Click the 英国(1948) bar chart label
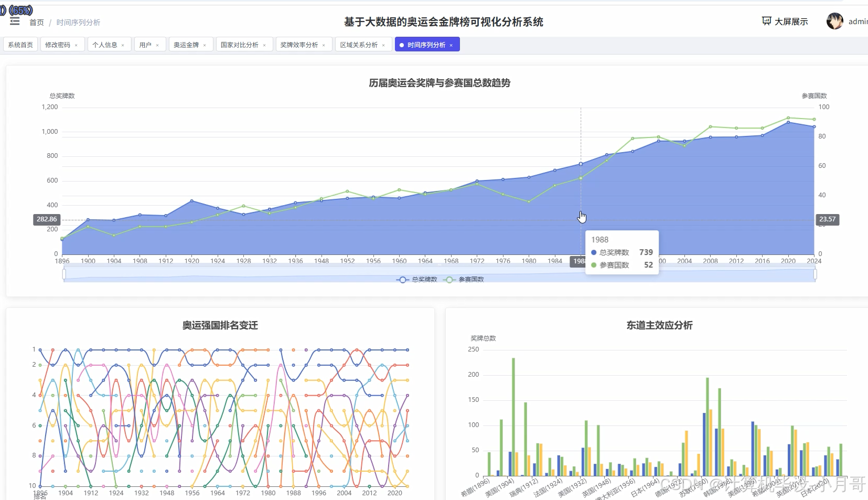Viewport: 868px width, 500px height. point(597,487)
